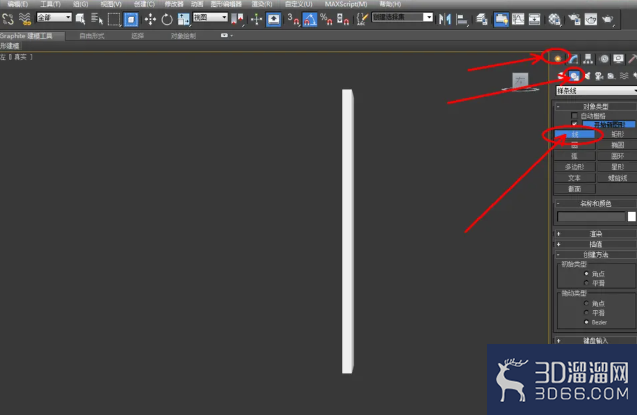Open the Curve Editor icon
The image size is (637, 415).
tap(518, 19)
